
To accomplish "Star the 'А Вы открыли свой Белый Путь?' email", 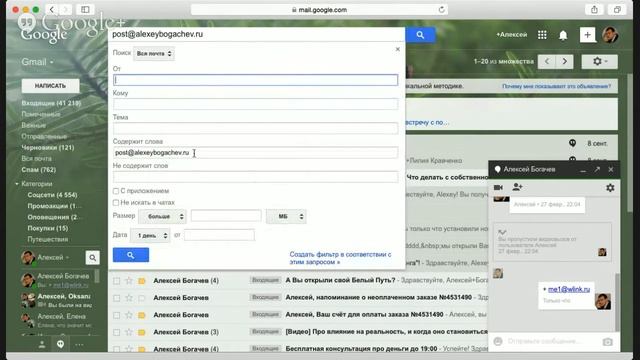I will pyautogui.click(x=129, y=280).
